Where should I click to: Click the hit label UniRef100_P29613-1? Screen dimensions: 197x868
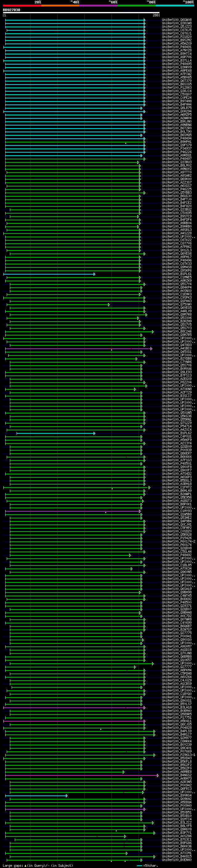coord(179,755)
